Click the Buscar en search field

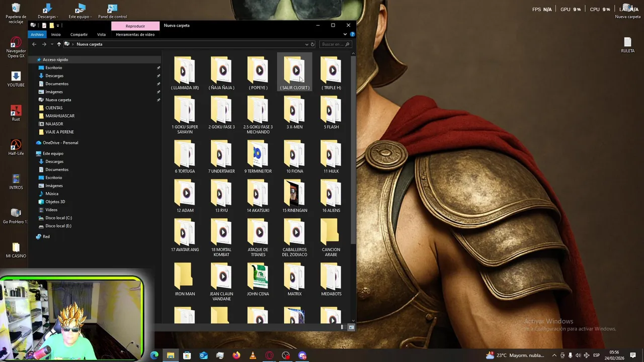coord(335,44)
